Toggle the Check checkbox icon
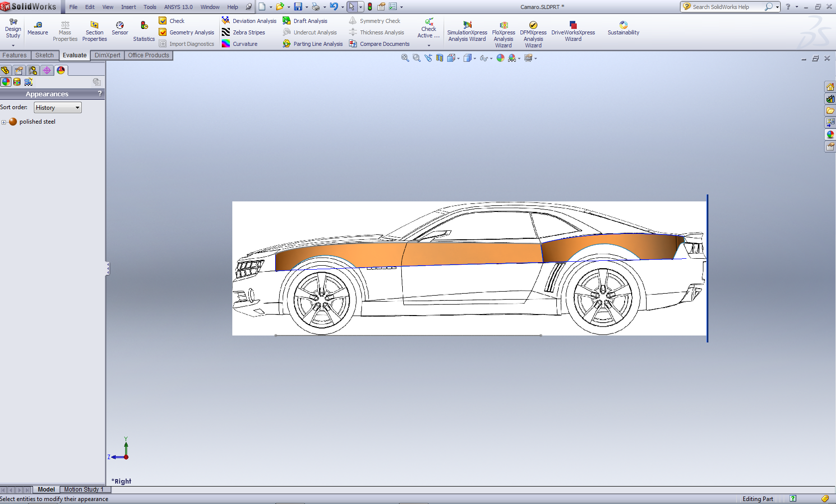This screenshot has height=504, width=836. (163, 21)
